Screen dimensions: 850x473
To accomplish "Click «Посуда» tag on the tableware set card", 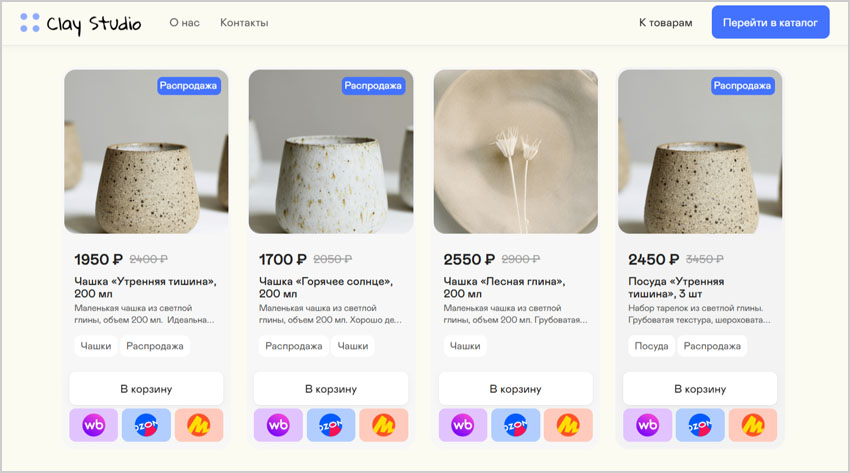I will point(651,346).
